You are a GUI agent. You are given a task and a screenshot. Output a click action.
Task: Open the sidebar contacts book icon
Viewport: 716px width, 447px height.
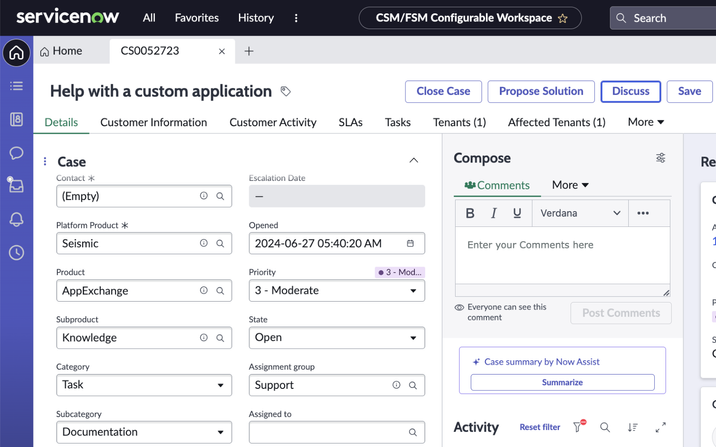point(16,120)
